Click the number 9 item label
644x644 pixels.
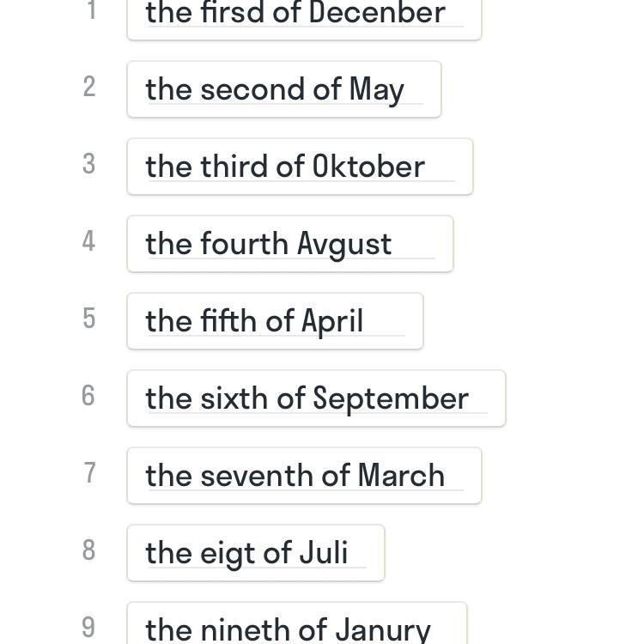[x=89, y=628]
